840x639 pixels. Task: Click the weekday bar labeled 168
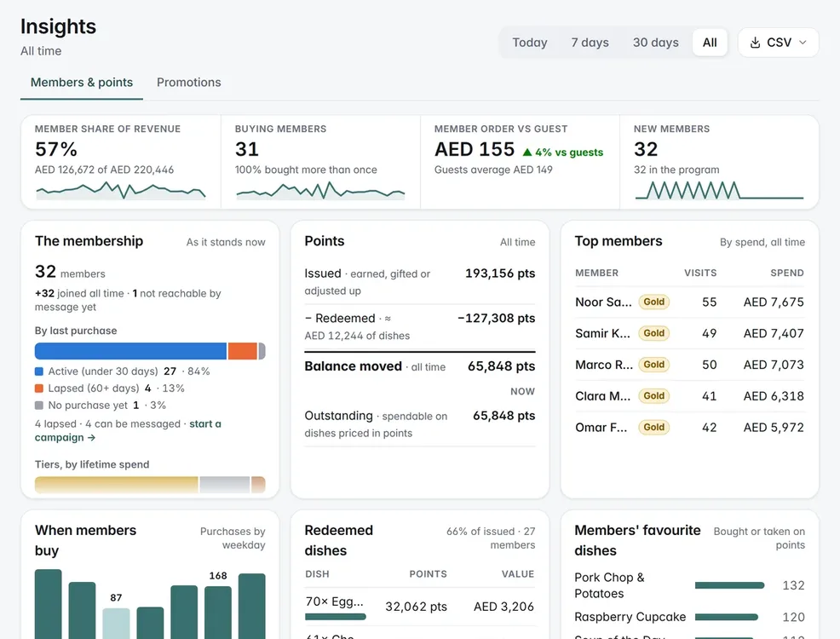coord(218,613)
